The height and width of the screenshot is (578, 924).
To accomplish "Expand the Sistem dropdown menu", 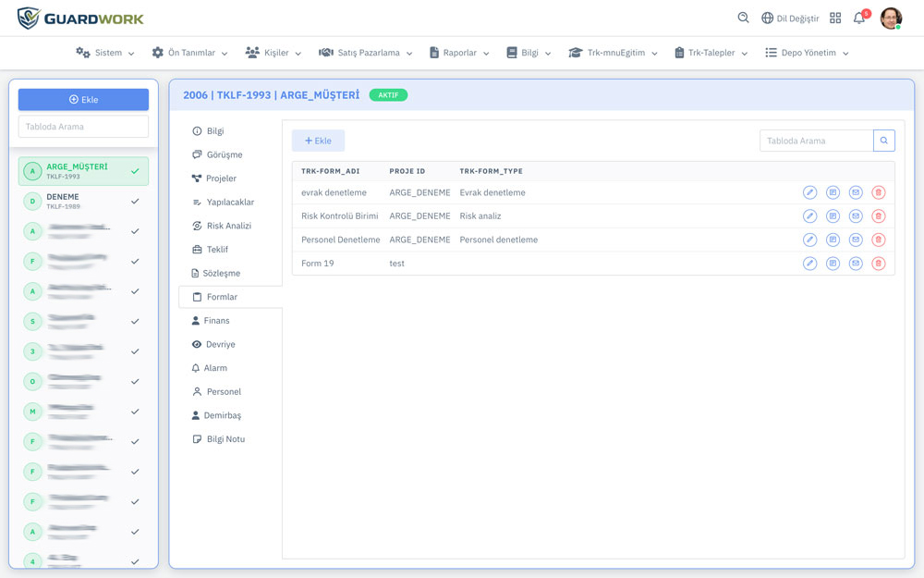I will pos(105,53).
